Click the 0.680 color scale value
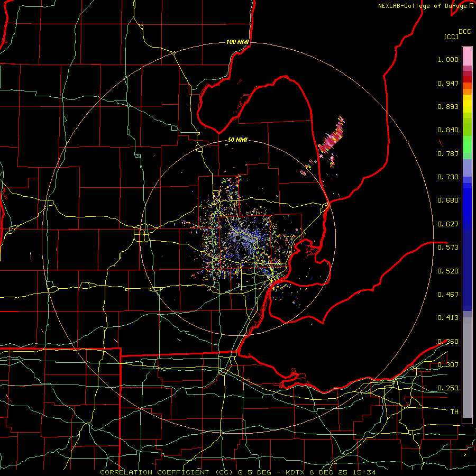Viewport: 476px width, 476px height. coord(448,200)
